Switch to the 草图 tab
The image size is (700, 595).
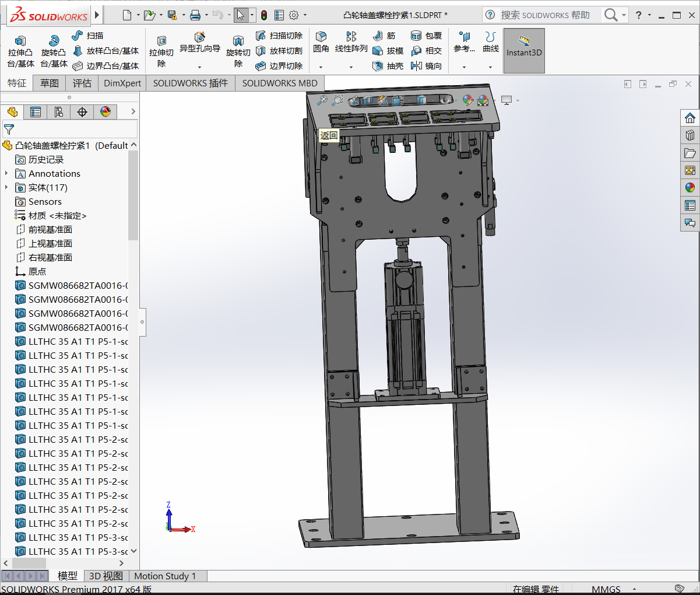click(50, 83)
